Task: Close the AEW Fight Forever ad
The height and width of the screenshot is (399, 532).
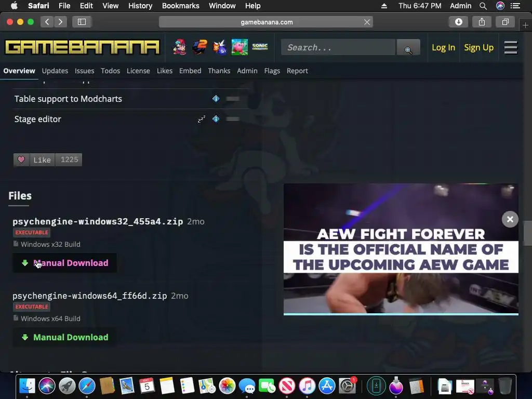Action: (x=510, y=219)
